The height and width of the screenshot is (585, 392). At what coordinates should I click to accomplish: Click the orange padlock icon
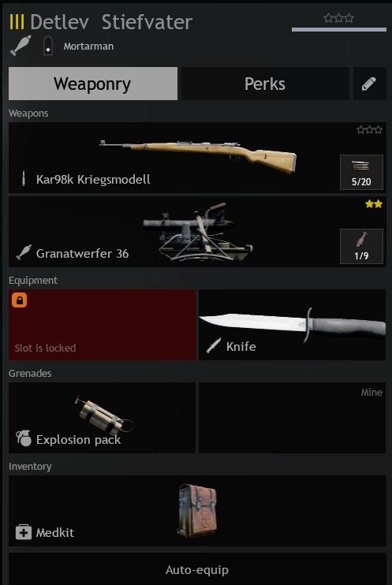point(20,300)
